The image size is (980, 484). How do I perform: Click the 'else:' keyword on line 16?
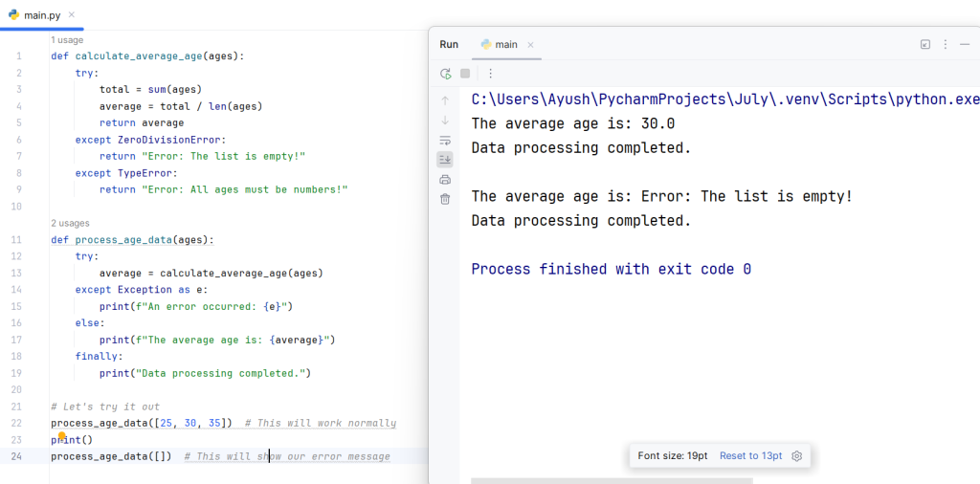pos(90,323)
